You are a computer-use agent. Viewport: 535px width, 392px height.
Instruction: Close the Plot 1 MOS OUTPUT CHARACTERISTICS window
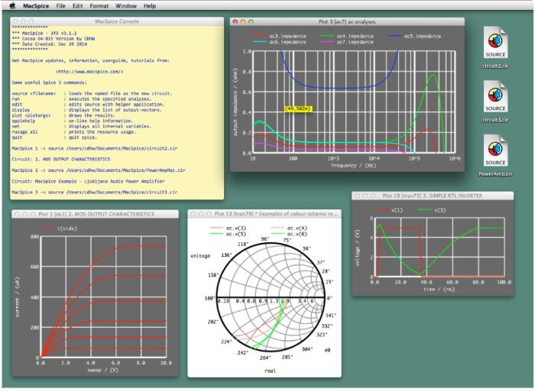[17, 214]
